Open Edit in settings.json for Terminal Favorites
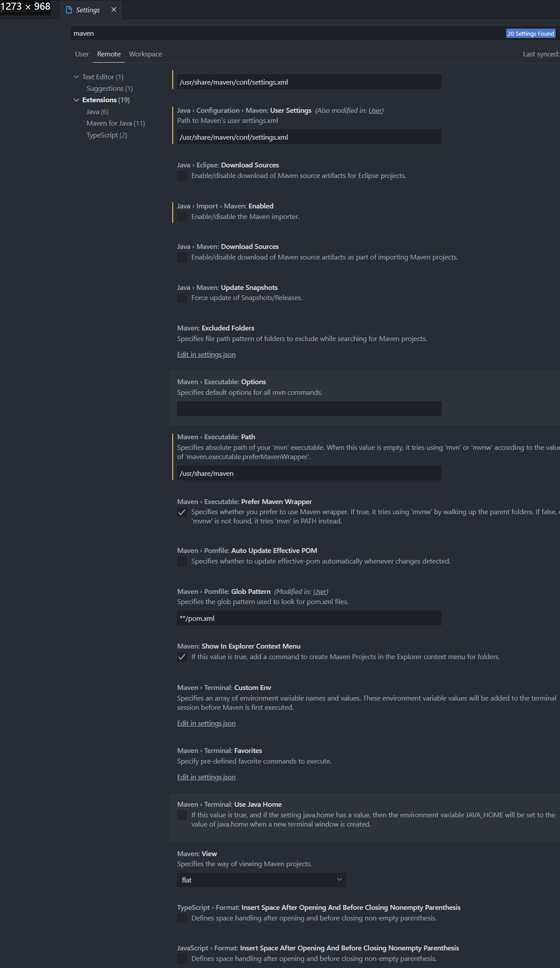 pos(206,777)
